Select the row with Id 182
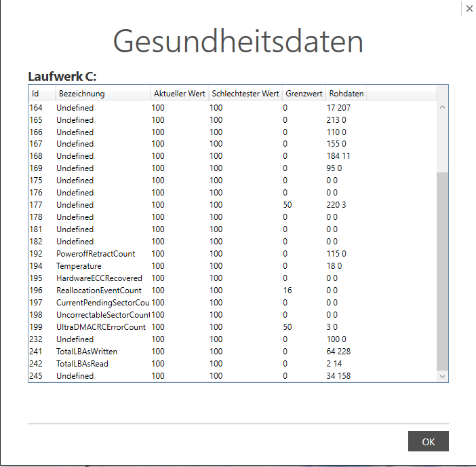This screenshot has height=467, width=476. pyautogui.click(x=232, y=241)
